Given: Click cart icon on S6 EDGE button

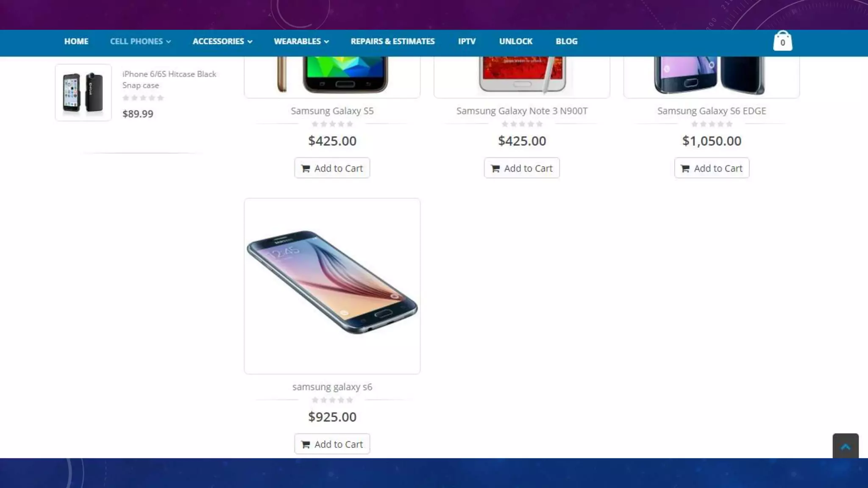Looking at the screenshot, I should tap(685, 168).
